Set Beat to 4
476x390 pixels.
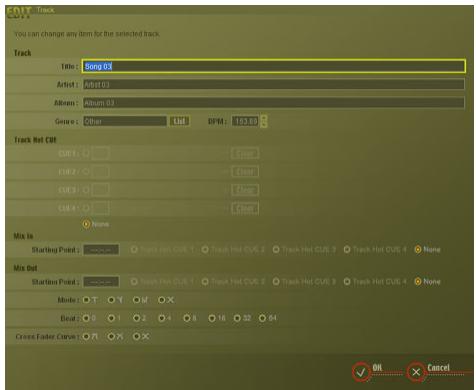(162, 318)
